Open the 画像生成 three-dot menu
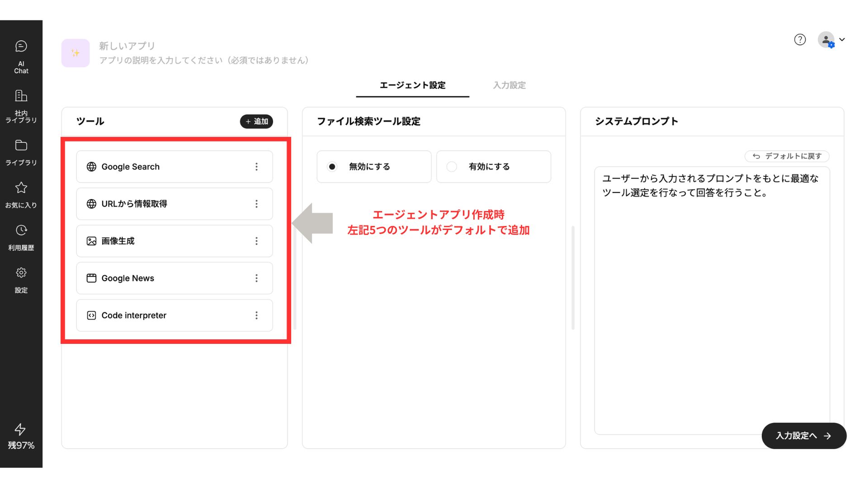The height and width of the screenshot is (488, 868). click(256, 241)
